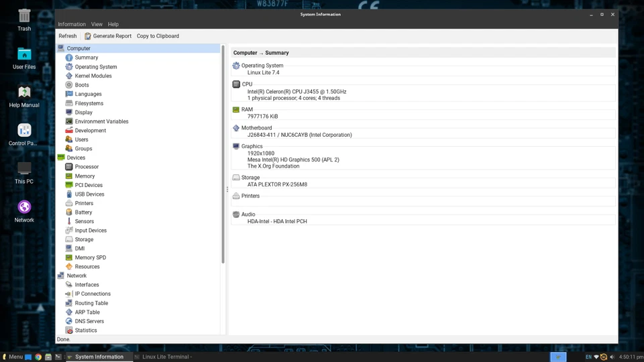644x362 pixels.
Task: Open the View menu
Action: point(97,24)
